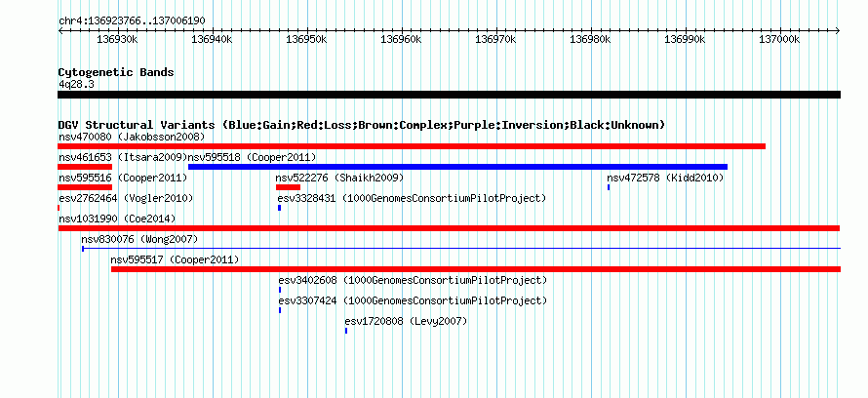Click the 136940k ruler tick label
The height and width of the screenshot is (398, 868).
[x=212, y=40]
